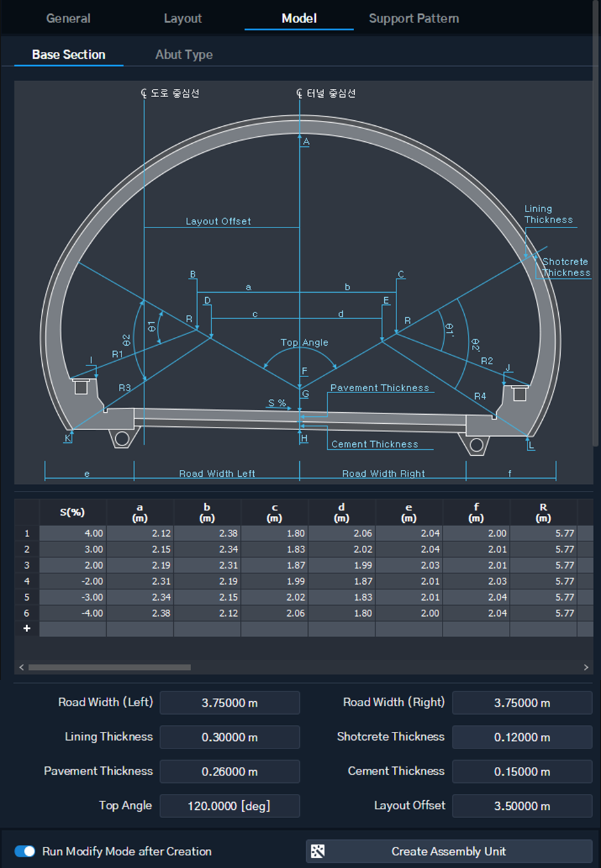Viewport: 601px width, 868px height.
Task: Click the table's right scroll arrow
Action: (x=586, y=667)
